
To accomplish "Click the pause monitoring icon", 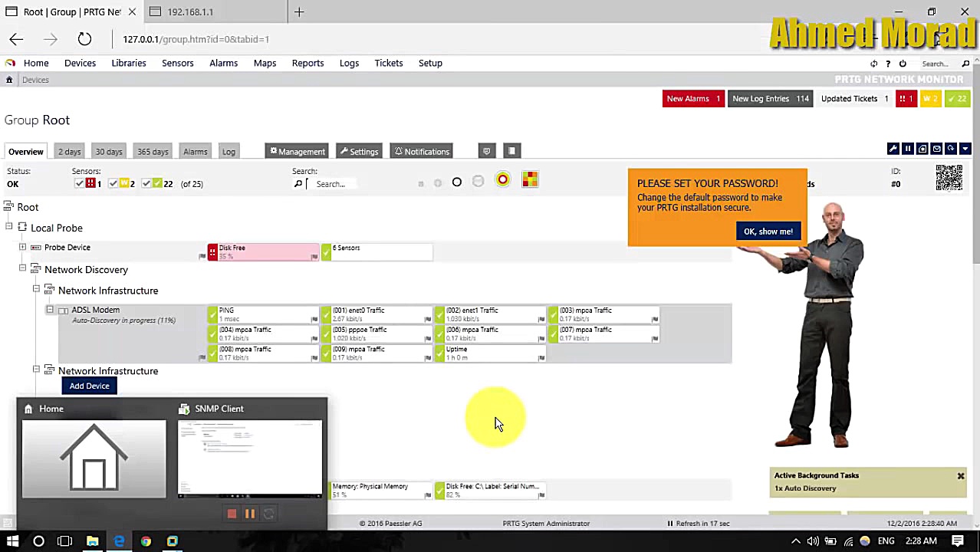I will [x=907, y=149].
